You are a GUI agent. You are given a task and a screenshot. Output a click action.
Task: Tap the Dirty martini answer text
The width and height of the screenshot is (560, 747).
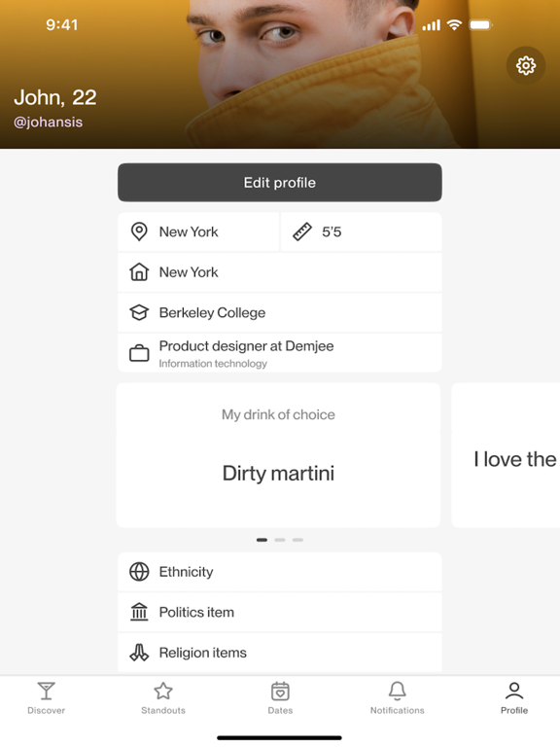point(279,473)
